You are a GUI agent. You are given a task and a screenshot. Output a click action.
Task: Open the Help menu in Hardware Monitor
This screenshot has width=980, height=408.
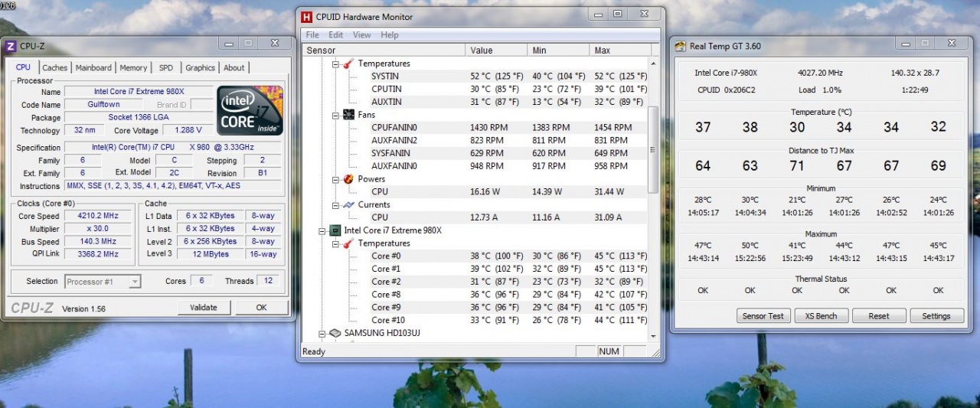tap(390, 35)
